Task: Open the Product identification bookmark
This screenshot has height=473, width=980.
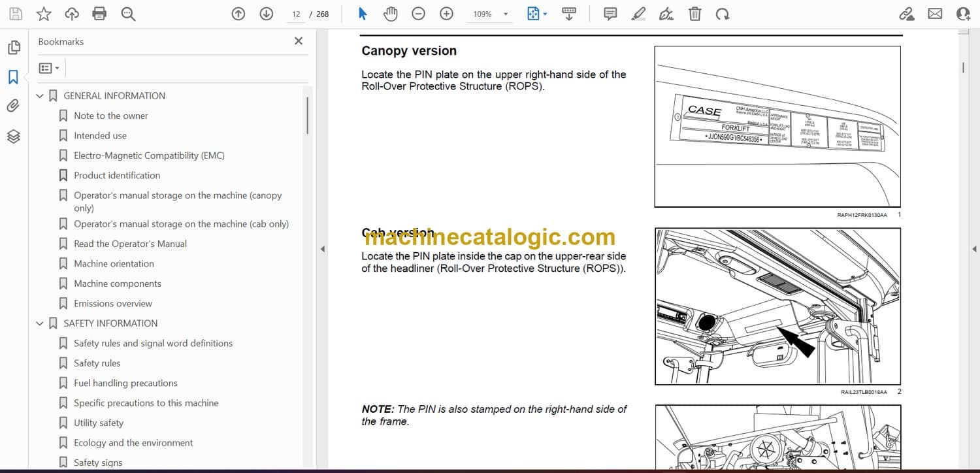Action: point(117,175)
